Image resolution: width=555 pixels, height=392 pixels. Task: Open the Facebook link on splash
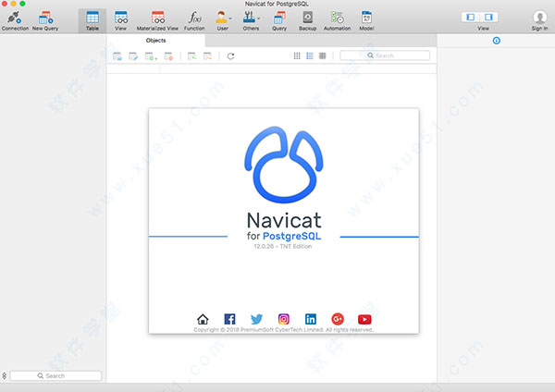229,319
